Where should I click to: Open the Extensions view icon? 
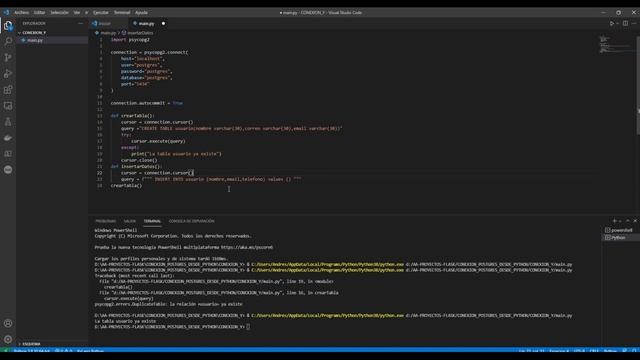tap(8, 90)
